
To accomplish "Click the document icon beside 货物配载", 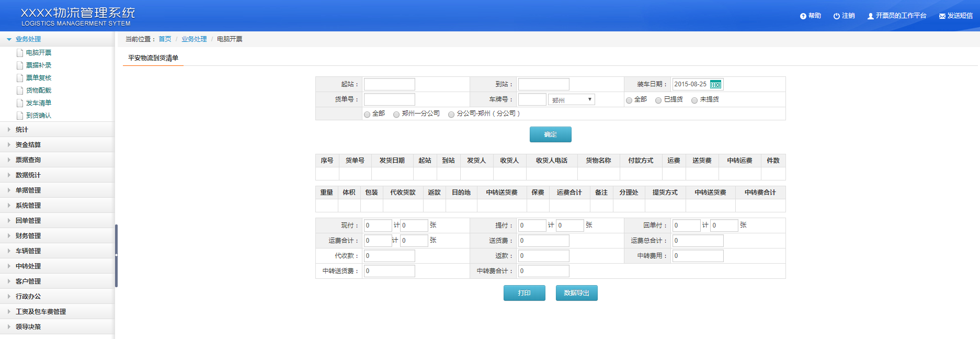I will click(x=20, y=91).
